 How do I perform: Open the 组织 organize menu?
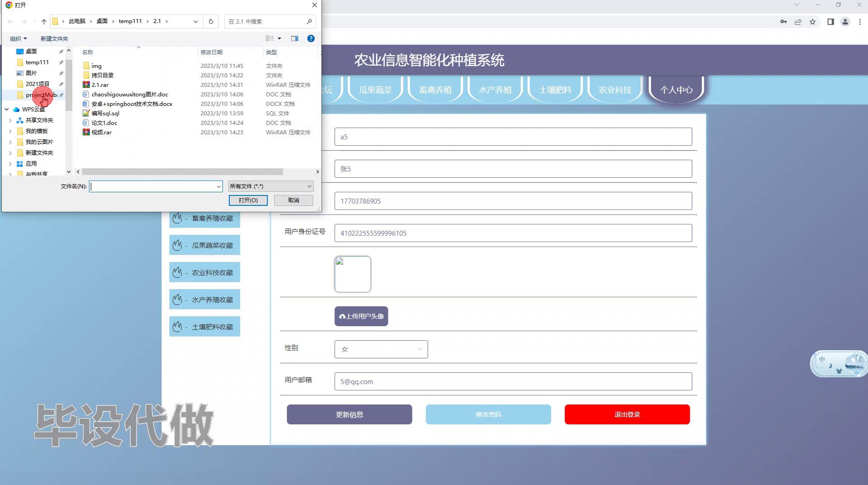pyautogui.click(x=19, y=38)
